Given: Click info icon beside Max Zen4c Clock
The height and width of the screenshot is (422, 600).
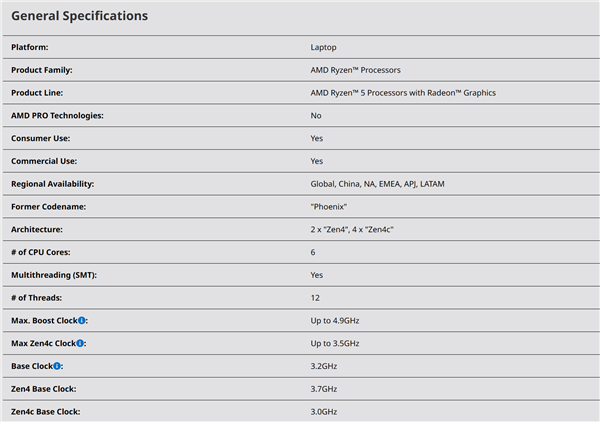Looking at the screenshot, I should [81, 343].
